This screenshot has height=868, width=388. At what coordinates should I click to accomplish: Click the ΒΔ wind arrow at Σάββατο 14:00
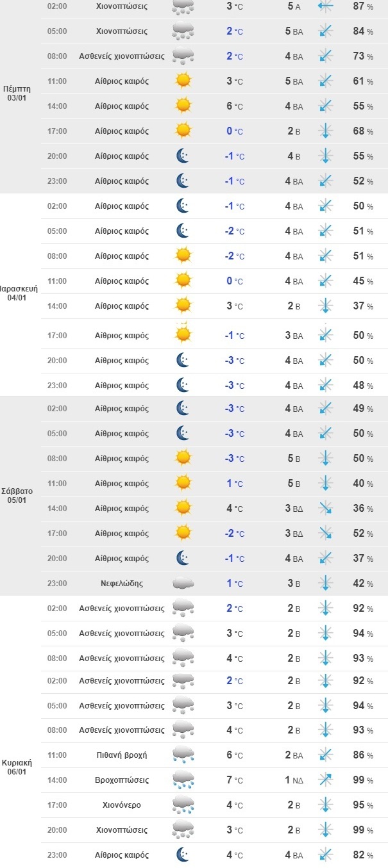pyautogui.click(x=326, y=509)
